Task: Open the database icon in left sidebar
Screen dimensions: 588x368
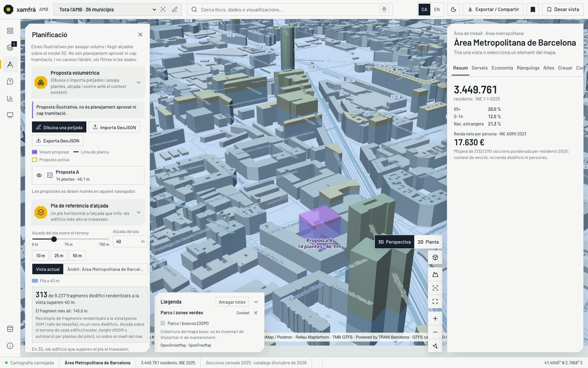Action: point(10,329)
